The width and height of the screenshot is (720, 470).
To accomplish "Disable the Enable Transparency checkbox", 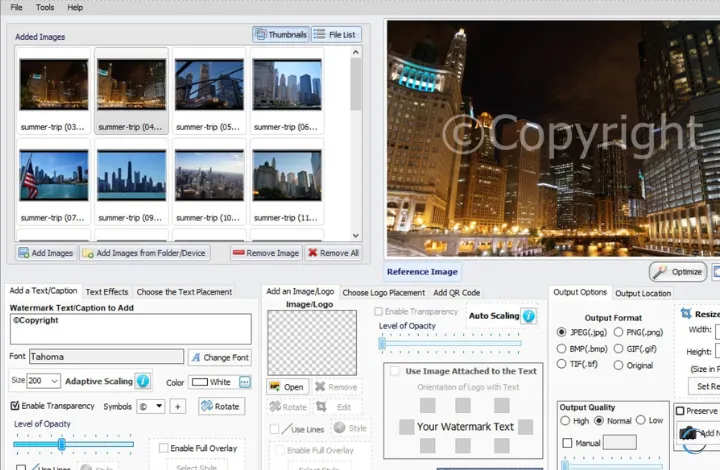I will point(15,406).
